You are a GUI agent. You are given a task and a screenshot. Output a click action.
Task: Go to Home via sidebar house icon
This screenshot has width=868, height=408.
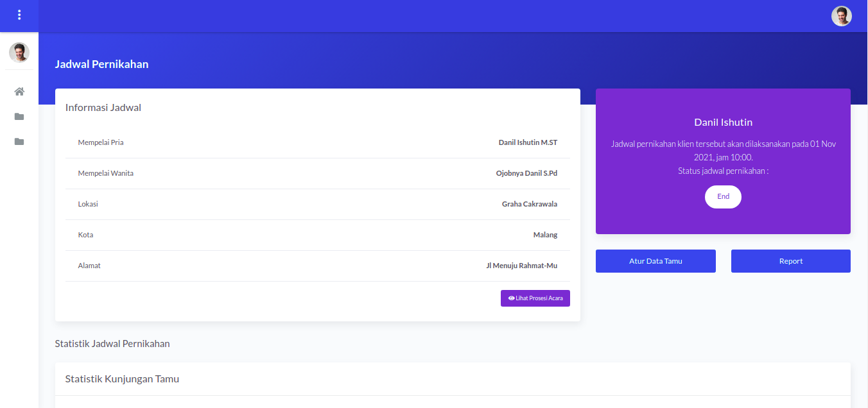pyautogui.click(x=19, y=92)
